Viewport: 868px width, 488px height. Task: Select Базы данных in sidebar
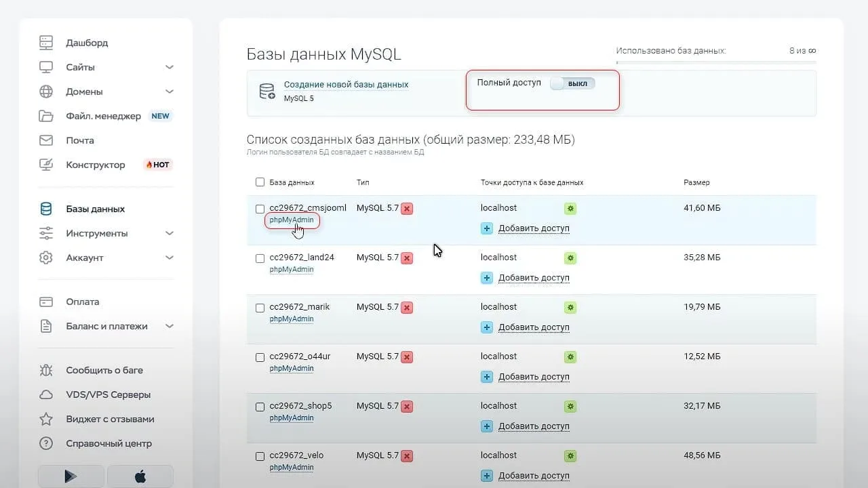96,209
